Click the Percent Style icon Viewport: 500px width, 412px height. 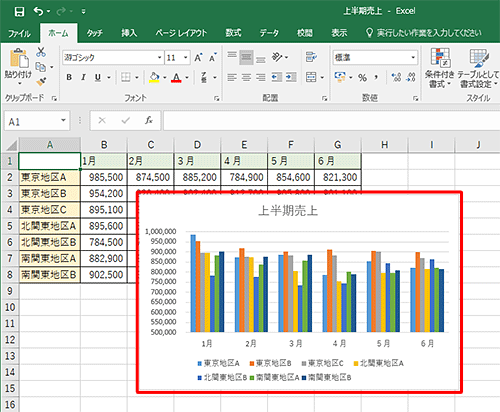coord(362,78)
